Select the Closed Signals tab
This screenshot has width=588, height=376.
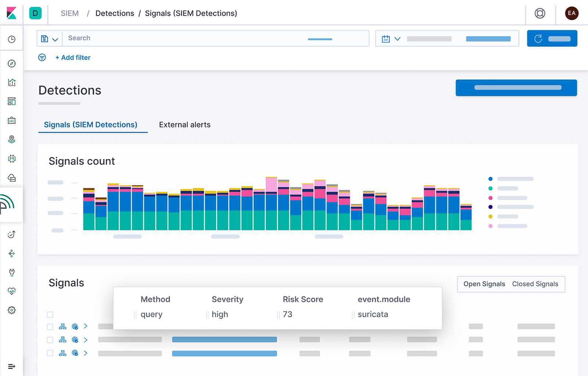coord(535,284)
